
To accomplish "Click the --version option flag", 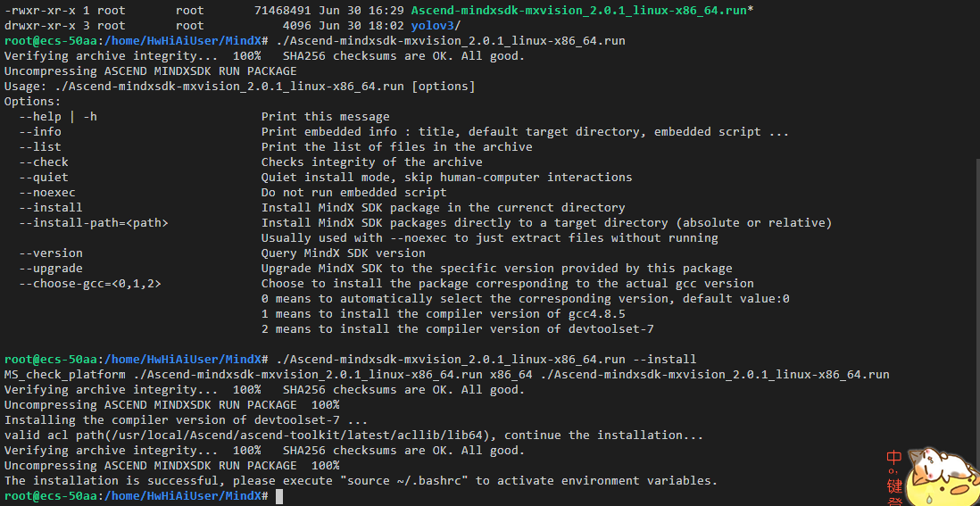I will [50, 253].
